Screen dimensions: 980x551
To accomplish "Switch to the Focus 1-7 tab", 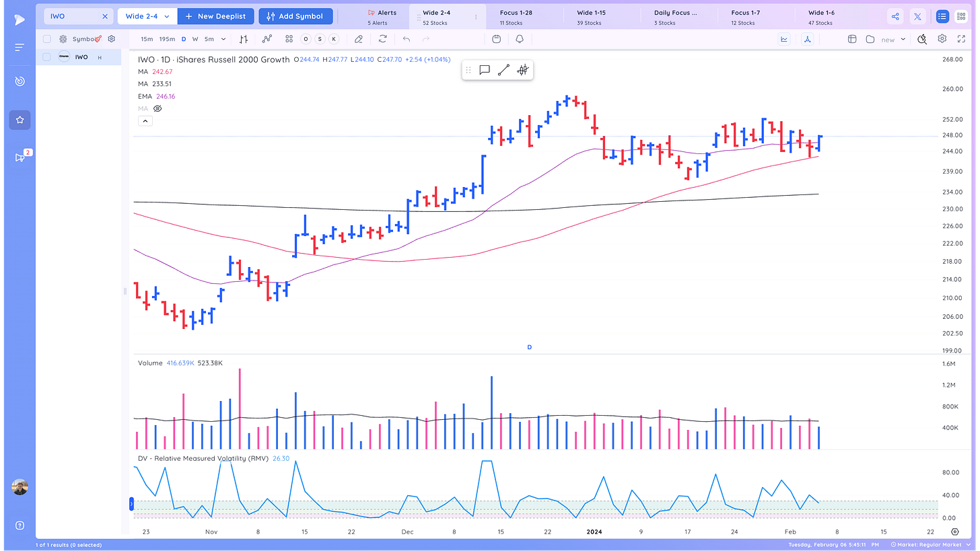I will (x=746, y=17).
